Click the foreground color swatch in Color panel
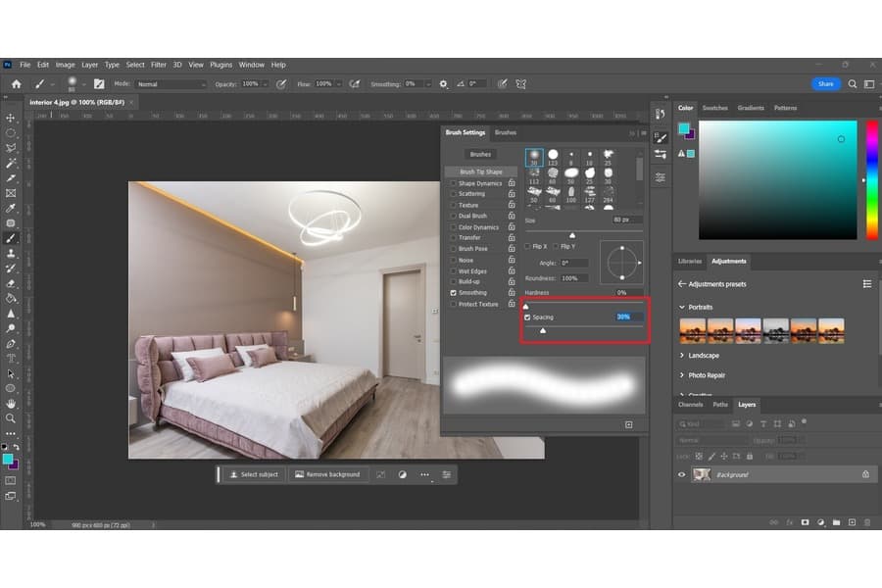 point(684,128)
